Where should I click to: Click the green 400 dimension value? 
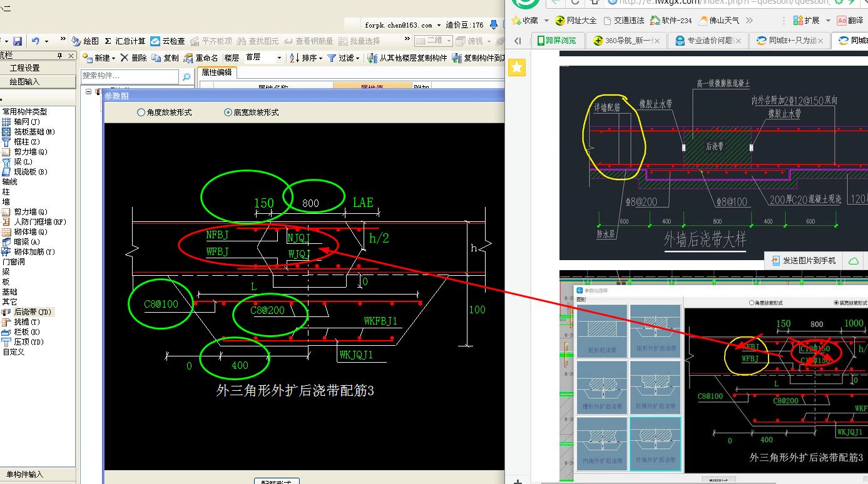(240, 365)
